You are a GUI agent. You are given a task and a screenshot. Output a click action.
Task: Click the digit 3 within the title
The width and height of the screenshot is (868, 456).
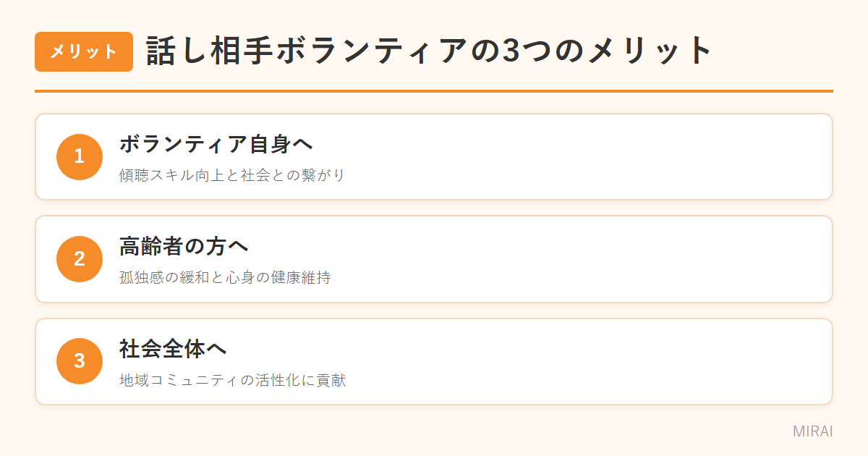511,52
